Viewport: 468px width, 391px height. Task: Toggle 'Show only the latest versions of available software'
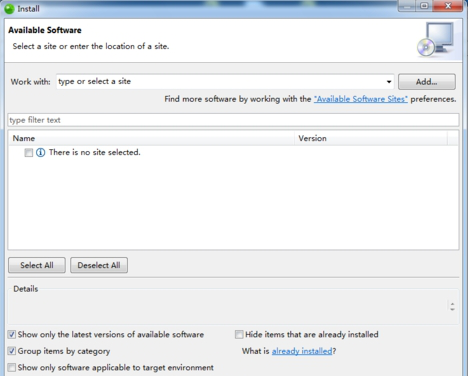pyautogui.click(x=12, y=334)
